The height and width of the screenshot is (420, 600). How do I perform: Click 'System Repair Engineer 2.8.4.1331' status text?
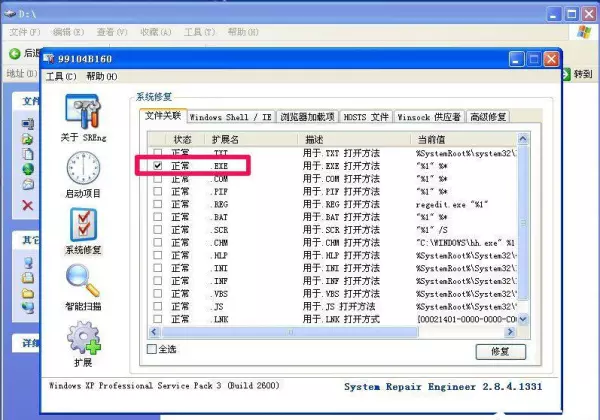[443, 386]
